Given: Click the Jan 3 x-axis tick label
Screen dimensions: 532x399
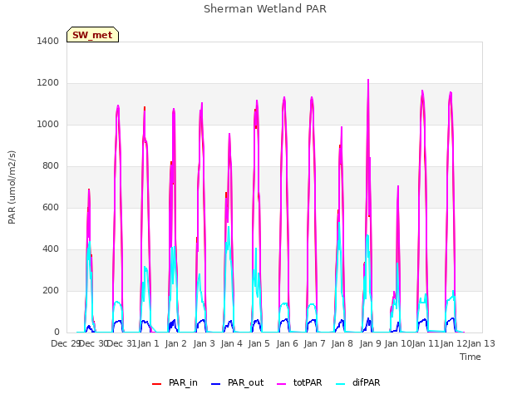Looking at the screenshot, I should coord(204,343).
